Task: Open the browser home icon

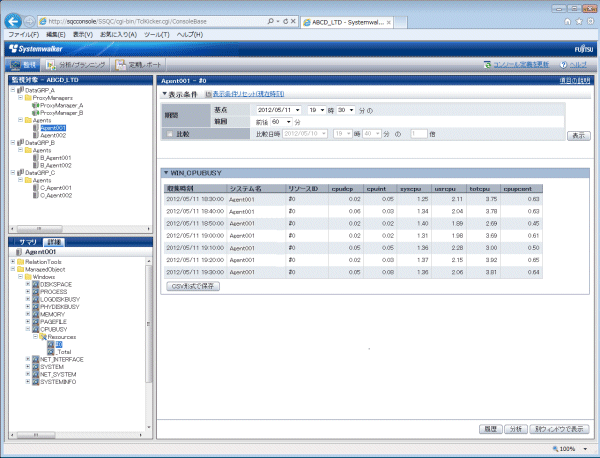Action: [x=568, y=21]
